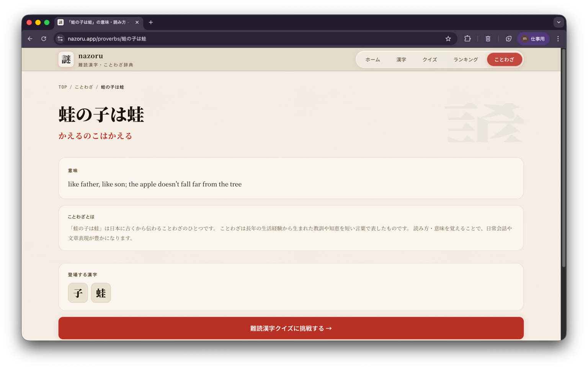Click the page vertical scrollbar
This screenshot has height=369, width=588.
563,158
